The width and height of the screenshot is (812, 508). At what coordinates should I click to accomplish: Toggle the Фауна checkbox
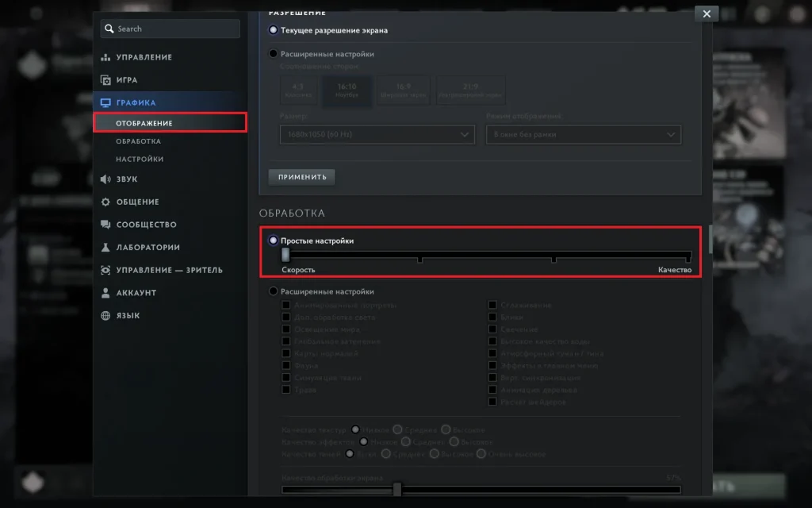tap(285, 365)
